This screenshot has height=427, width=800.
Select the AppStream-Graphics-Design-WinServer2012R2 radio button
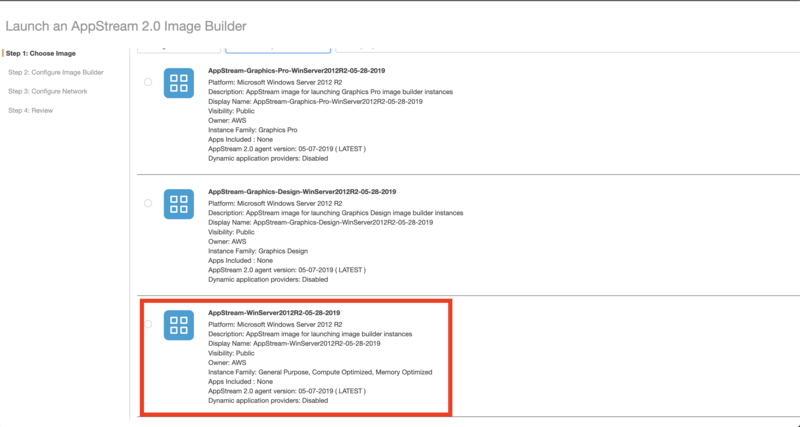tap(148, 203)
